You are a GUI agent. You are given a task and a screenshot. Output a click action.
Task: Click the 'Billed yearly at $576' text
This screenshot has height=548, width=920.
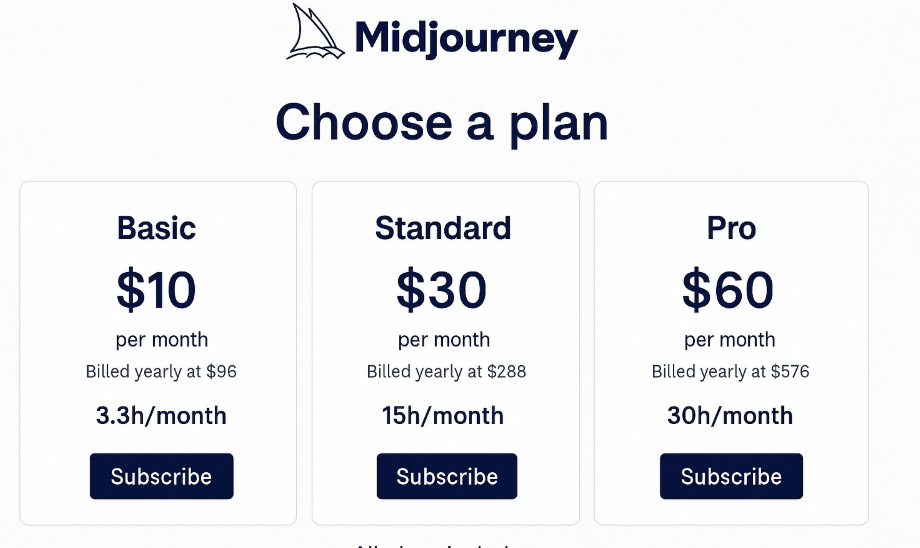[x=730, y=371]
